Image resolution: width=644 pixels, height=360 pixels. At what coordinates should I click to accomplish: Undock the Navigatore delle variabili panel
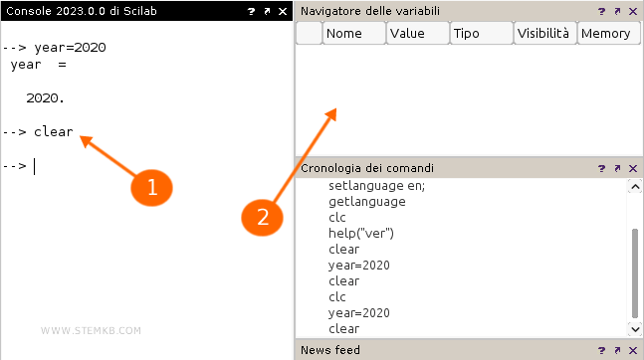tap(617, 12)
